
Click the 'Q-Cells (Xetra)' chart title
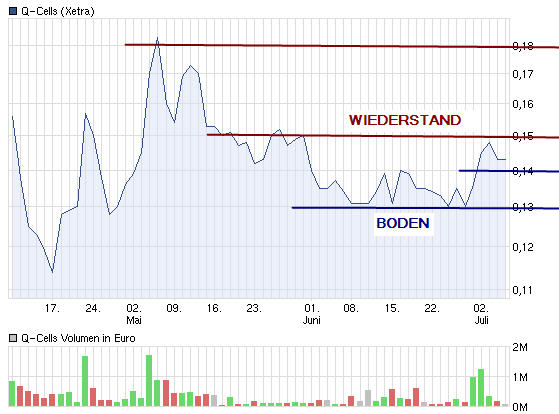pos(58,11)
